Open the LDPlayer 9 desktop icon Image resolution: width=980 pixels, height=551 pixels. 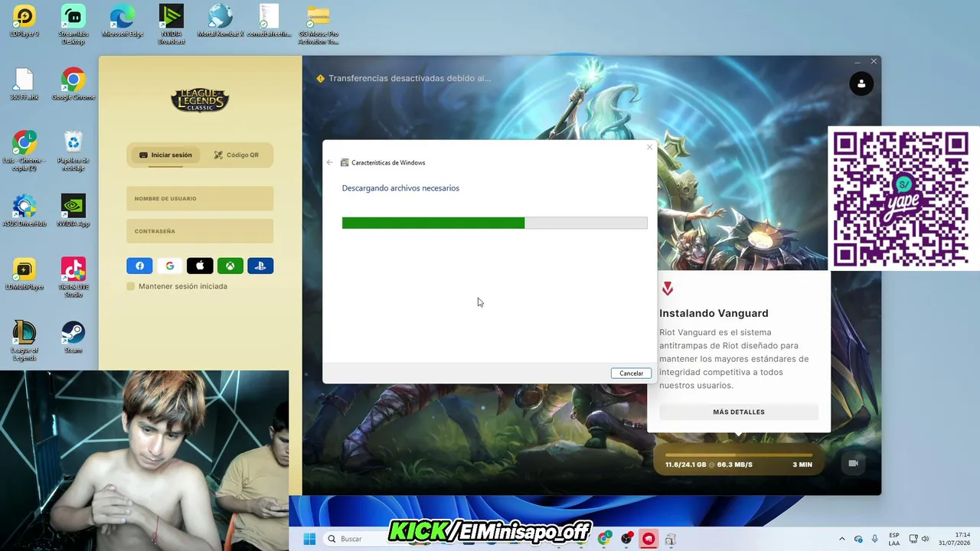click(24, 21)
